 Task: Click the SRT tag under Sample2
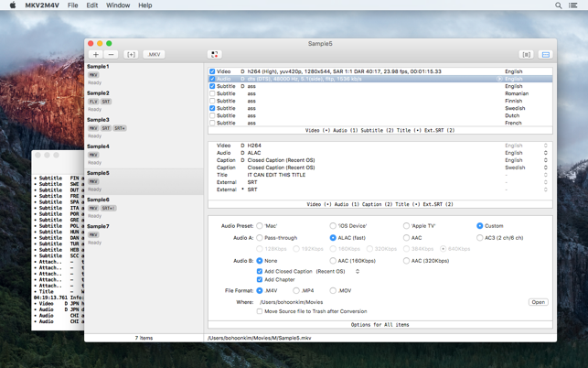(106, 102)
